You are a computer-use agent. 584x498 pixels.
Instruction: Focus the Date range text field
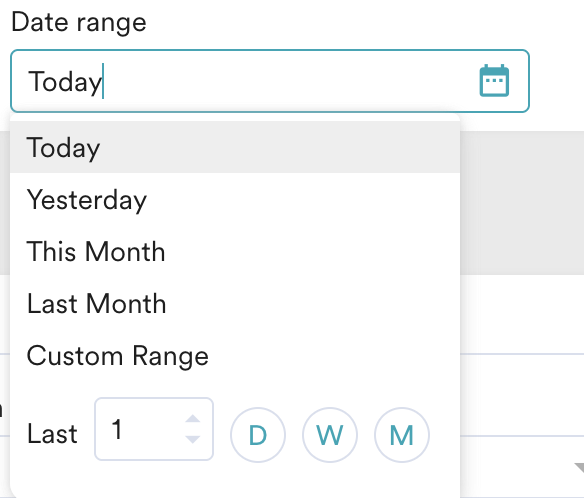coord(270,81)
